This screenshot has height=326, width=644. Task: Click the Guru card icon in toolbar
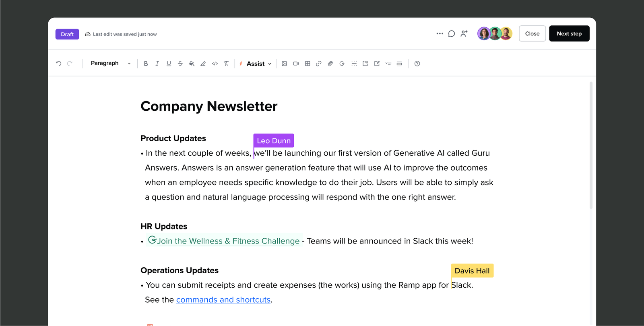click(x=342, y=64)
